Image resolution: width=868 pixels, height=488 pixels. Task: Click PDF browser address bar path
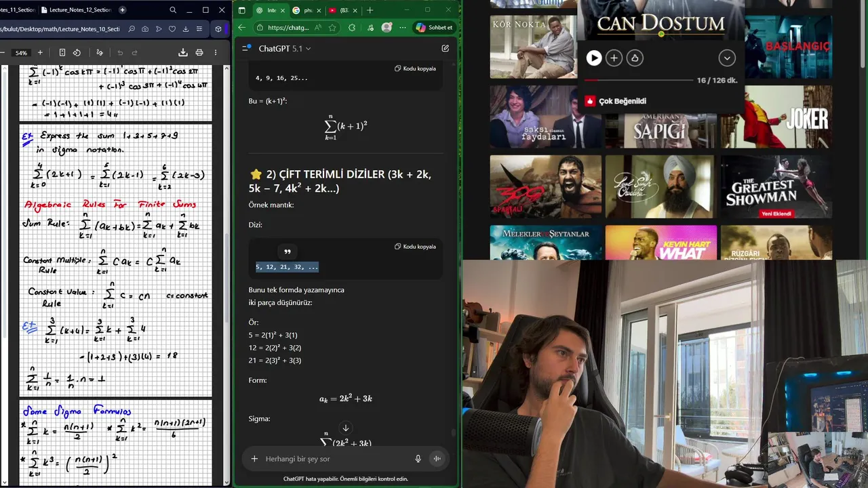click(60, 29)
